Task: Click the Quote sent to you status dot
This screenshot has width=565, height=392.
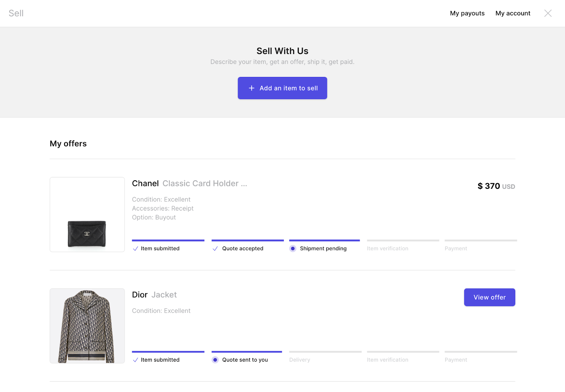Action: coord(215,360)
